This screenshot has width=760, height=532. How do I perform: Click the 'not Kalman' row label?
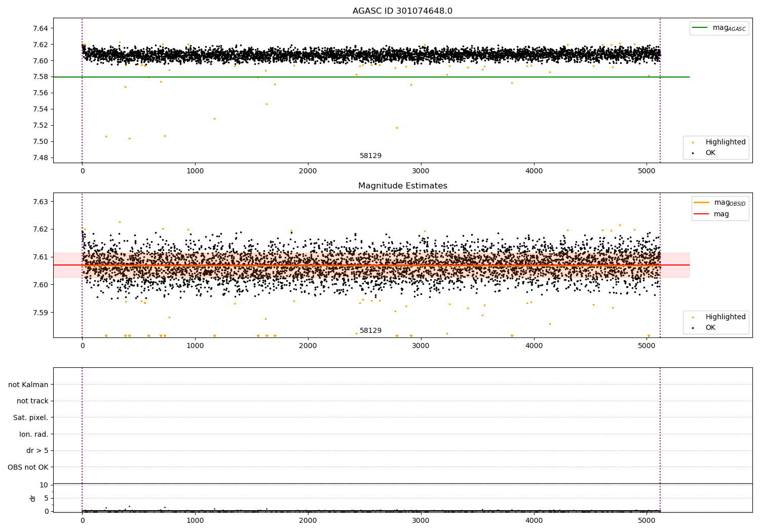click(x=28, y=385)
